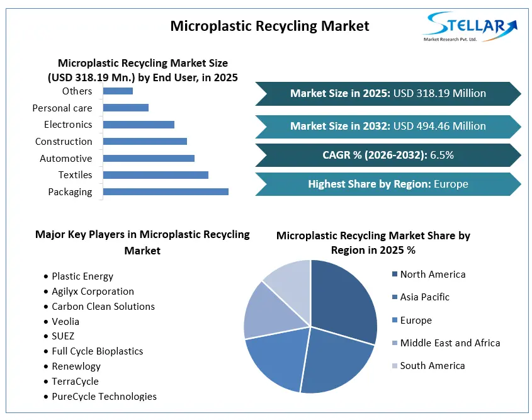Click the CAGR % (2026-2032) banner
The height and width of the screenshot is (420, 532).
coord(388,155)
